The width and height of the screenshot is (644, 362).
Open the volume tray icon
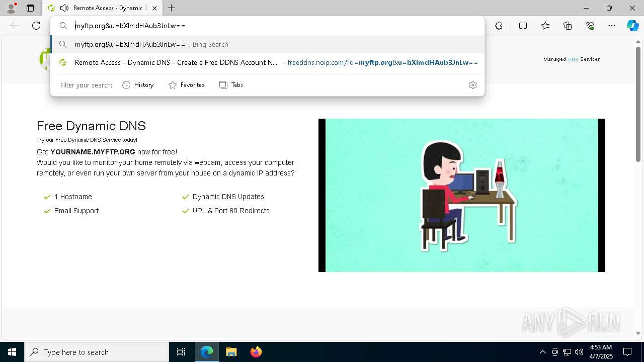(x=579, y=352)
